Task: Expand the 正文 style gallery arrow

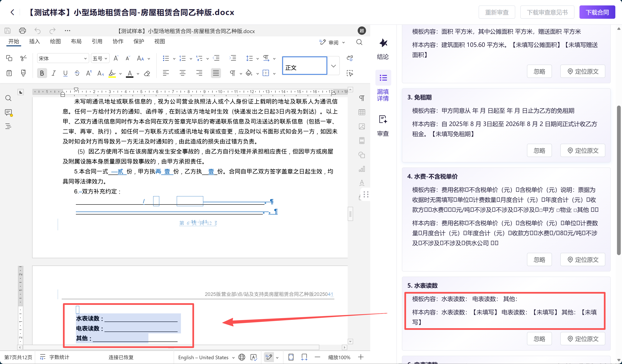Action: point(334,66)
